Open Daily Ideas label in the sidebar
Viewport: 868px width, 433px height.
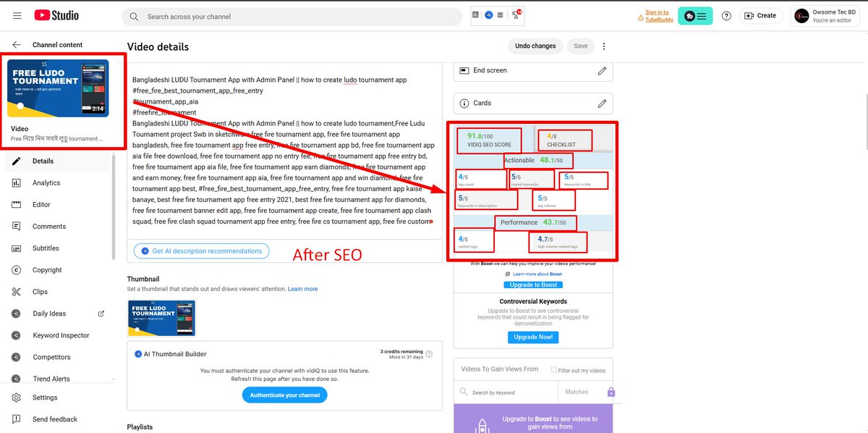click(49, 314)
